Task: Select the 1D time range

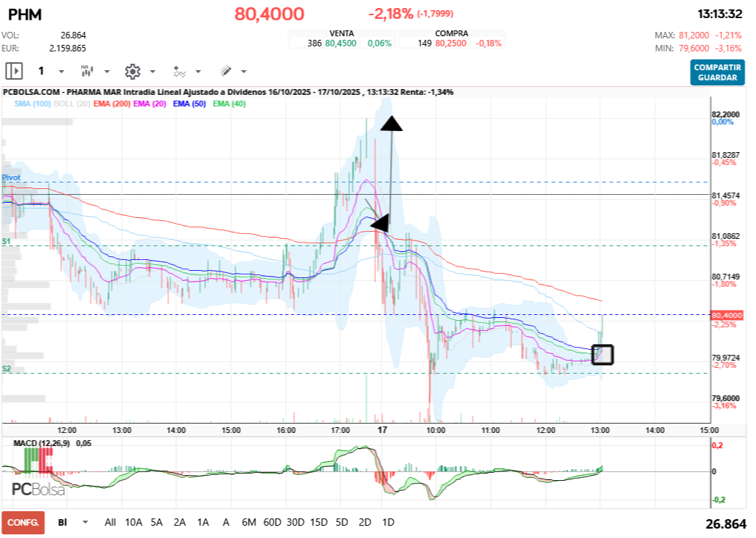Action: pyautogui.click(x=388, y=522)
